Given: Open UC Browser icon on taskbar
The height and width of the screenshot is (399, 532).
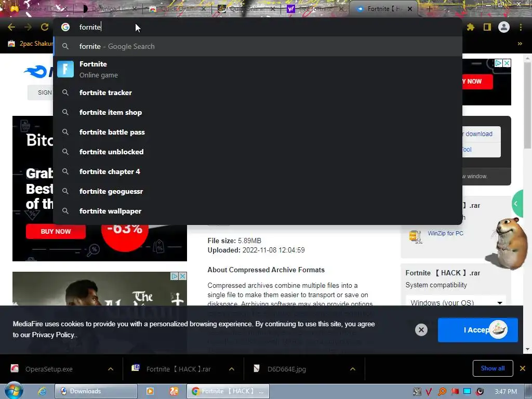Looking at the screenshot, I should pyautogui.click(x=174, y=391).
